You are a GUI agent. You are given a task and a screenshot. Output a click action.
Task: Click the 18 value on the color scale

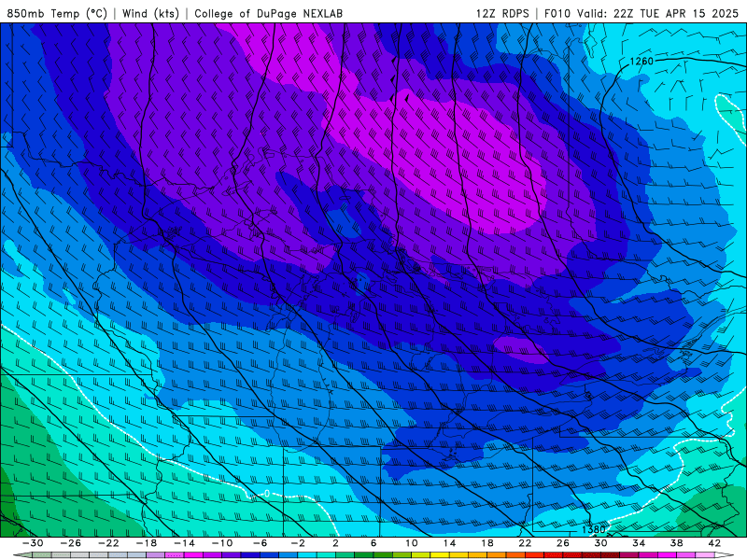[x=487, y=543]
